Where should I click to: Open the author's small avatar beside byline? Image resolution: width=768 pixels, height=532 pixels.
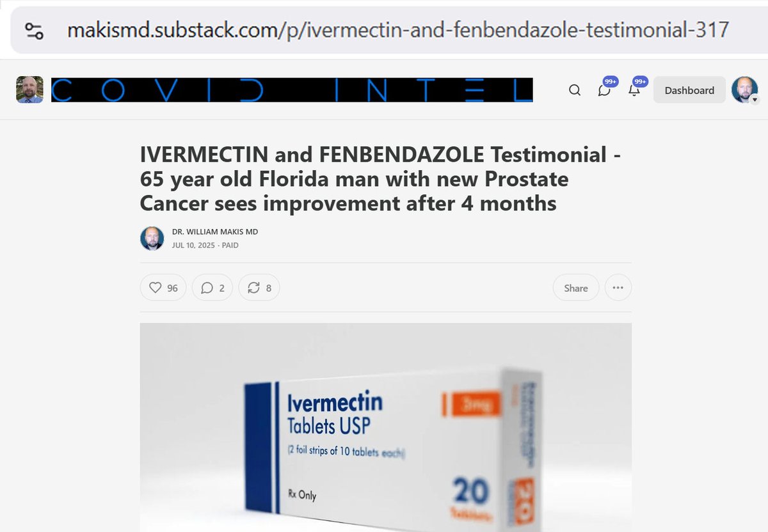[152, 239]
